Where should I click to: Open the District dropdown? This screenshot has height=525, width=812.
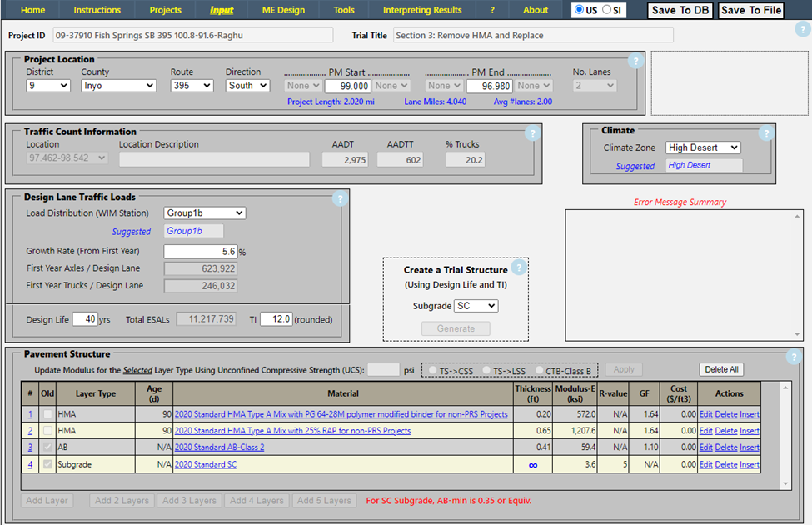coord(48,86)
